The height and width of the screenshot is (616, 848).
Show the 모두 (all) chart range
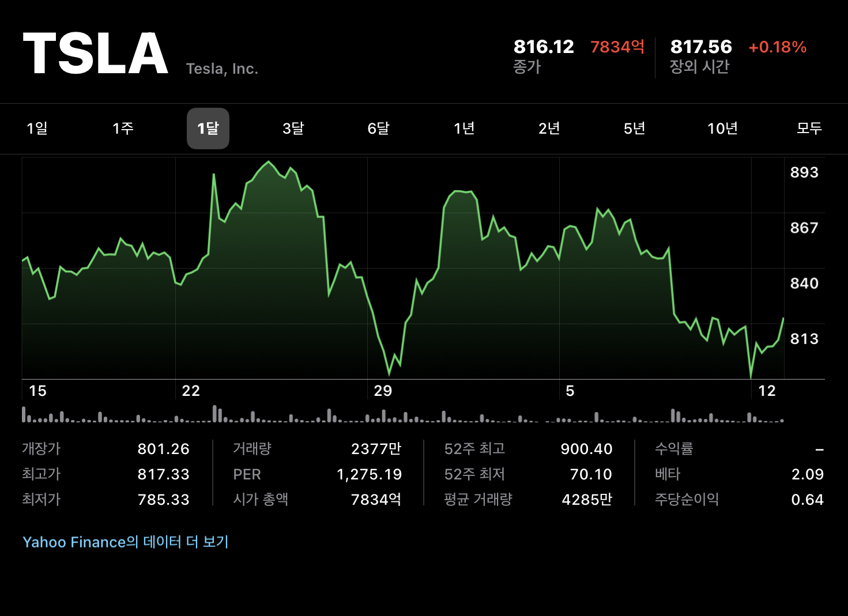809,128
